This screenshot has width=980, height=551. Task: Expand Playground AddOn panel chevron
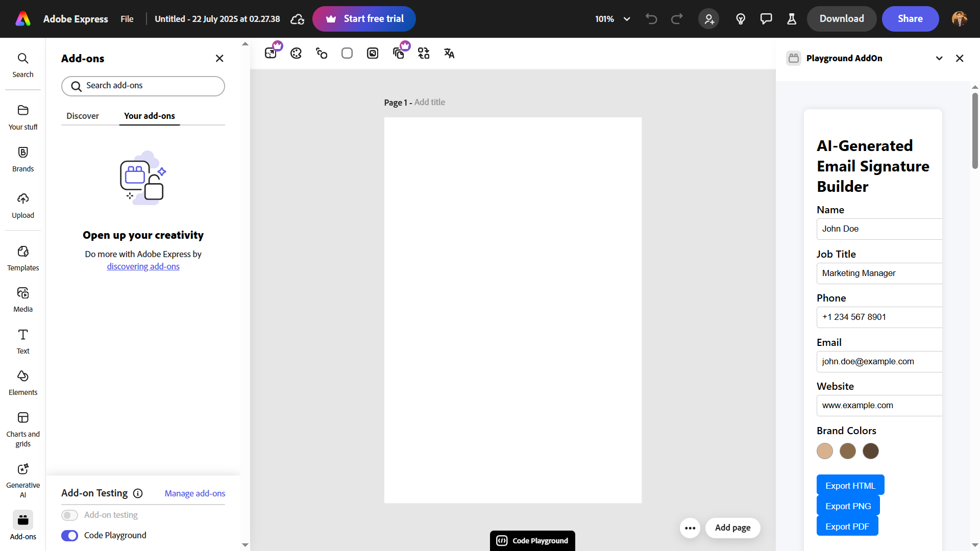tap(939, 58)
